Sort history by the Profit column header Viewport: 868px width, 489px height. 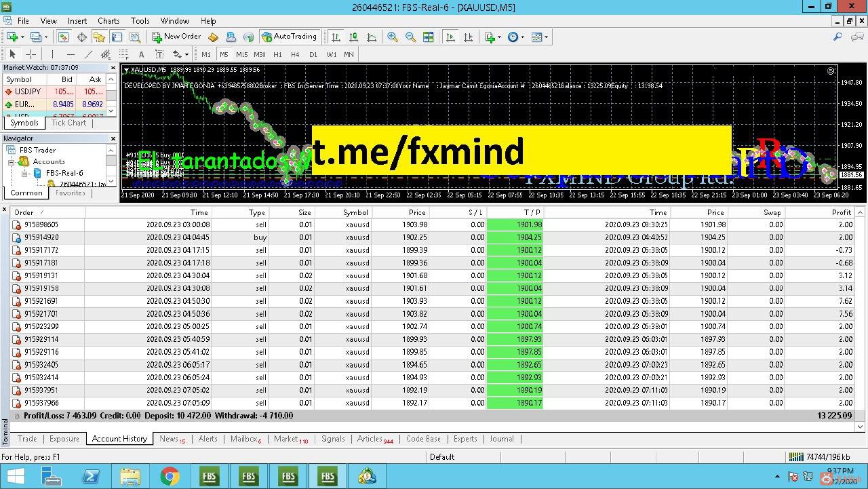tap(821, 212)
